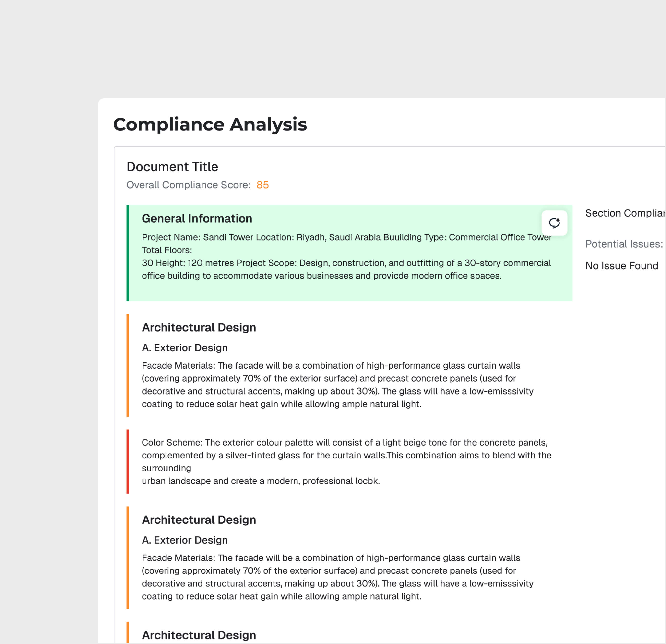This screenshot has width=666, height=644.
Task: Click the overall compliance score 85
Action: pos(262,185)
